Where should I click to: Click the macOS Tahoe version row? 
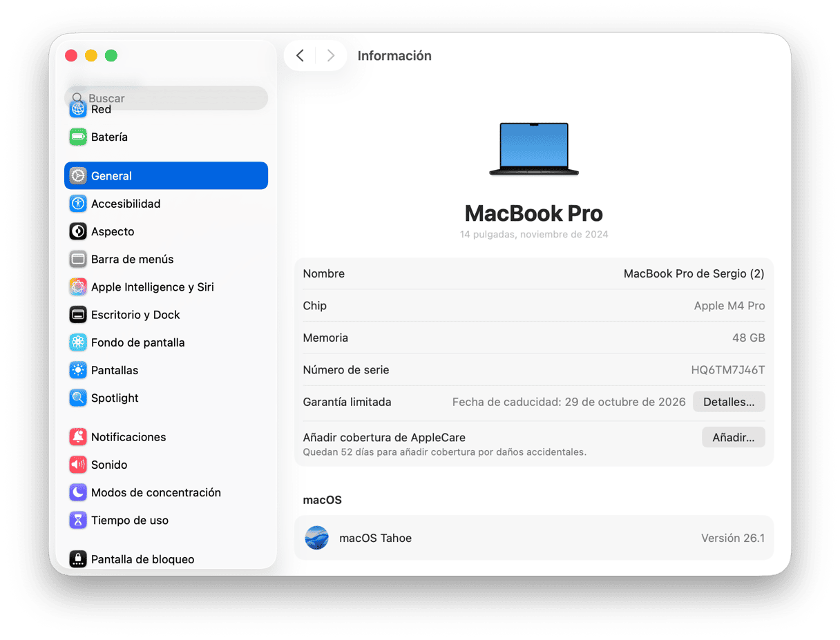pyautogui.click(x=533, y=538)
